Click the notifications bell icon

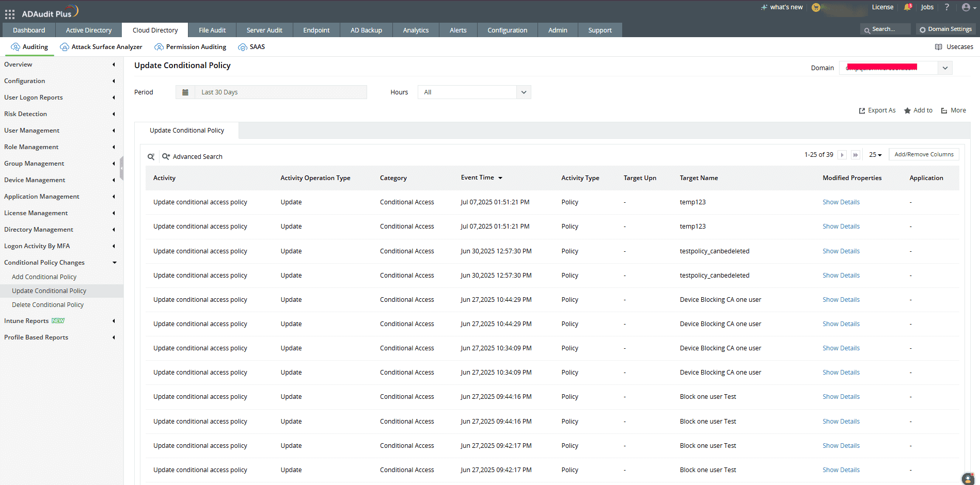coord(908,7)
